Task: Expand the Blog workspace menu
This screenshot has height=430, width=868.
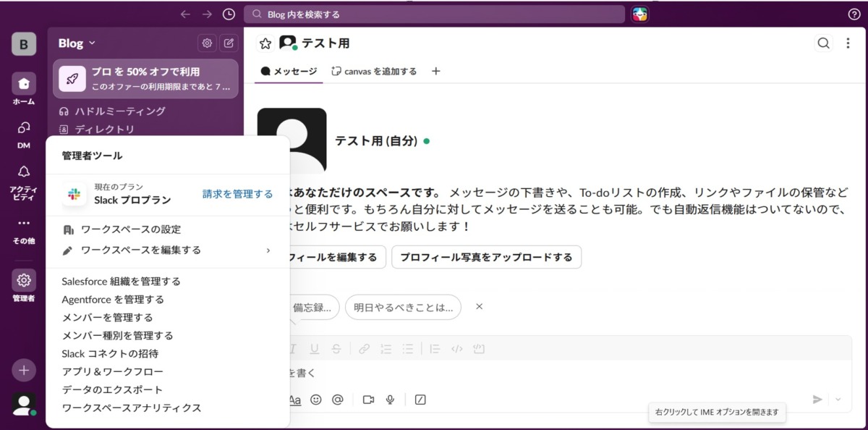Action: 77,43
